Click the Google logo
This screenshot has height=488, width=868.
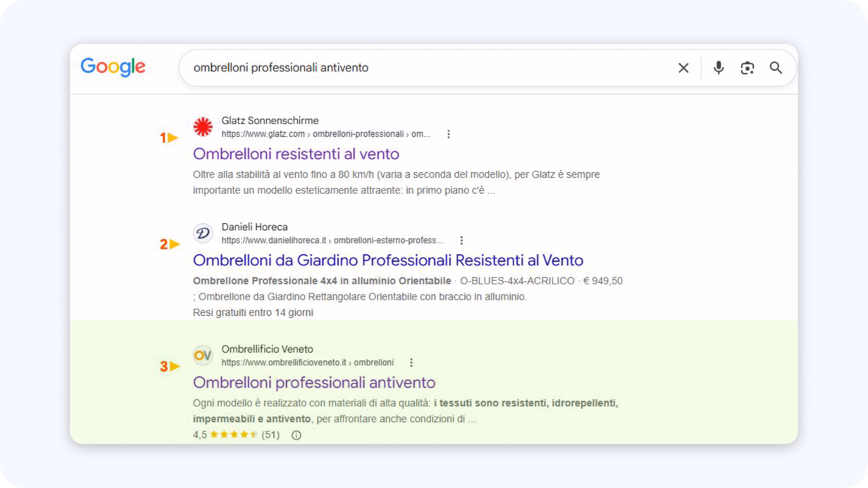click(113, 67)
